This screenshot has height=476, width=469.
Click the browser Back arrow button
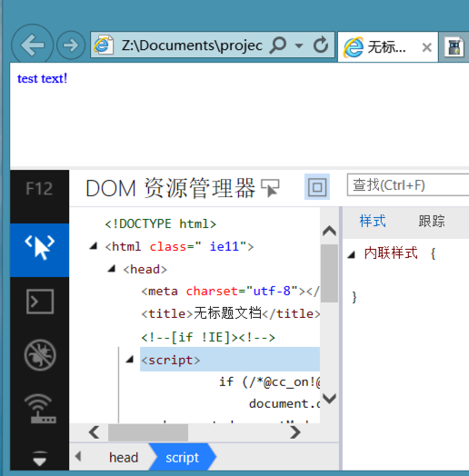pyautogui.click(x=32, y=45)
